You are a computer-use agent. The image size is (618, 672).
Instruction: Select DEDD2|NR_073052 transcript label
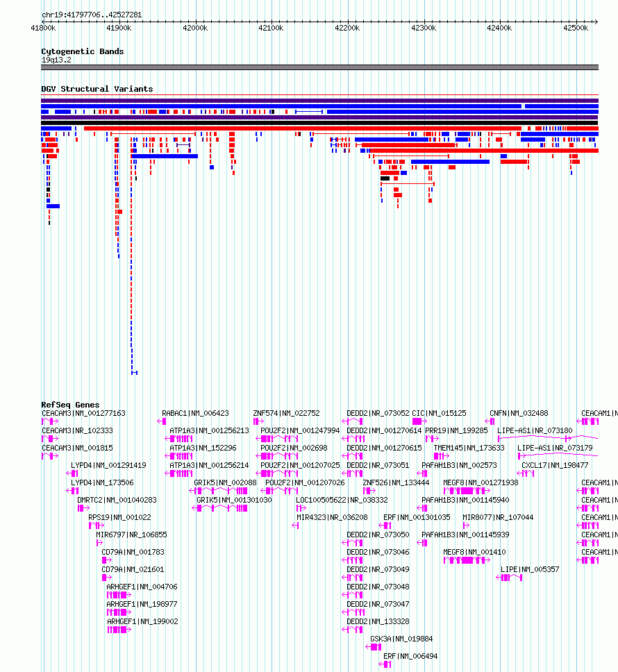coord(378,413)
